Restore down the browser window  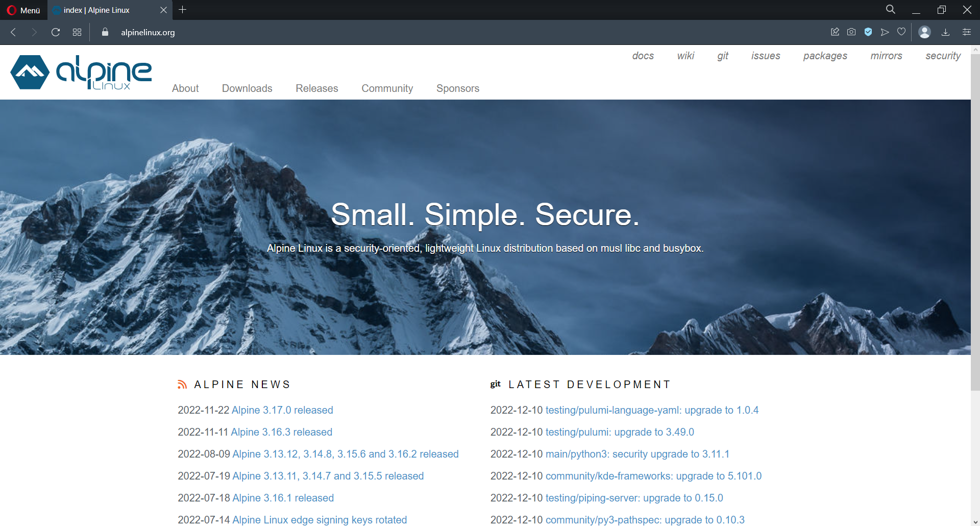pyautogui.click(x=942, y=10)
